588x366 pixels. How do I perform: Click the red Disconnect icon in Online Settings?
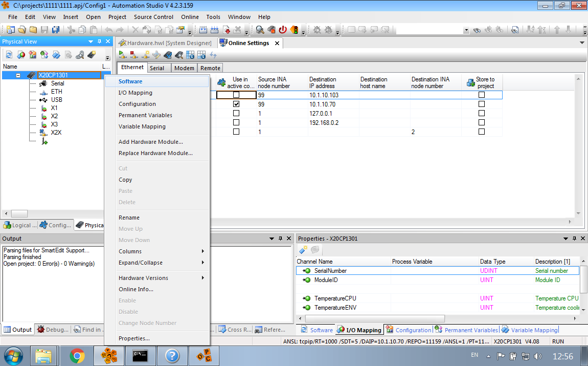click(x=134, y=55)
